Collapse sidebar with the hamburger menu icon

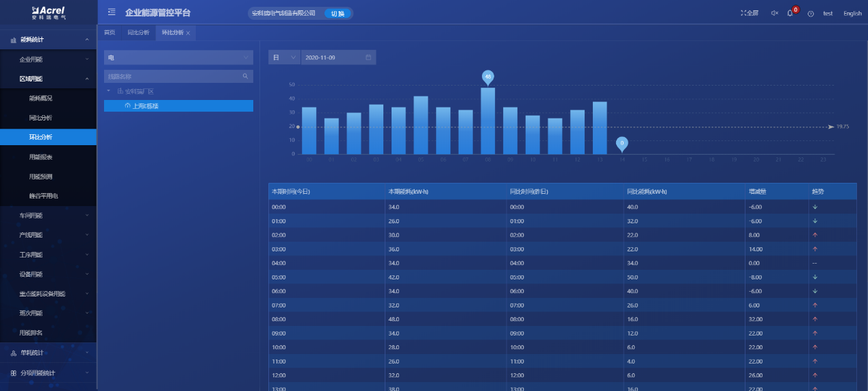click(112, 12)
